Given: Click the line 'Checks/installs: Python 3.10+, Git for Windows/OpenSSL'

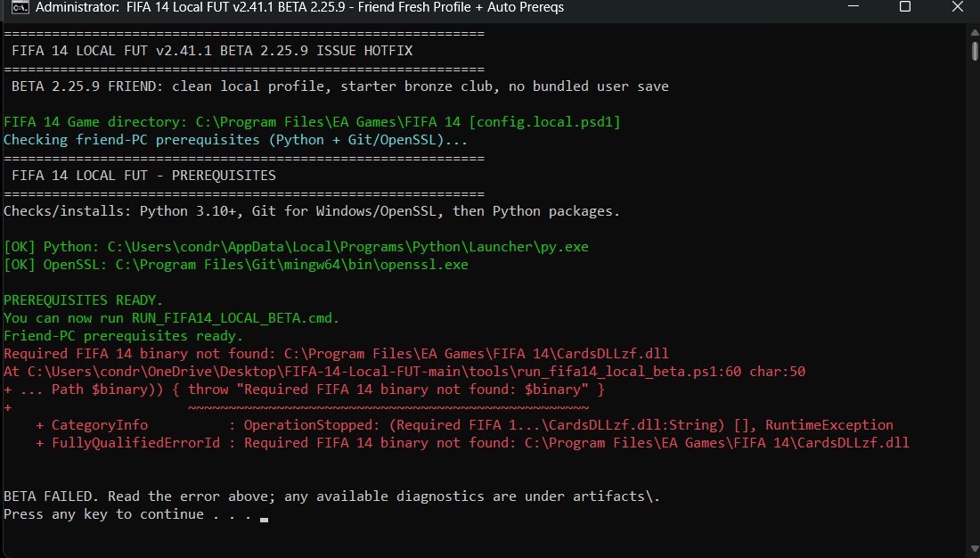Looking at the screenshot, I should tap(311, 211).
